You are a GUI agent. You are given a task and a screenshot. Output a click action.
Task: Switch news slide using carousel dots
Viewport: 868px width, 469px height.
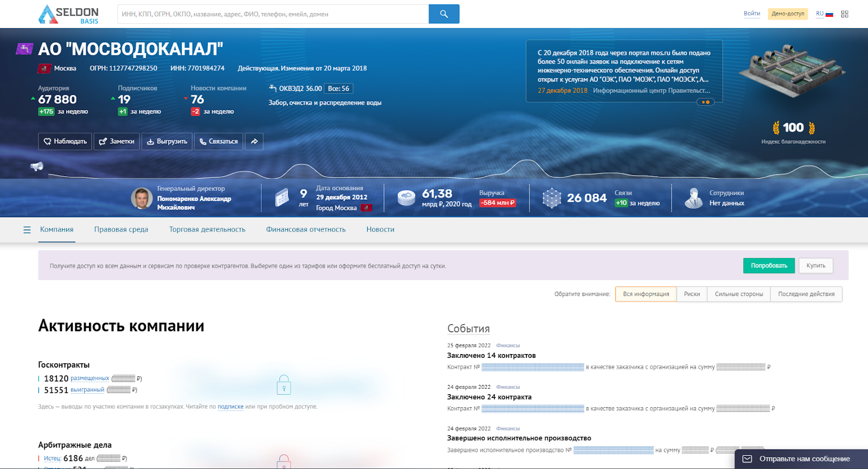click(x=705, y=102)
